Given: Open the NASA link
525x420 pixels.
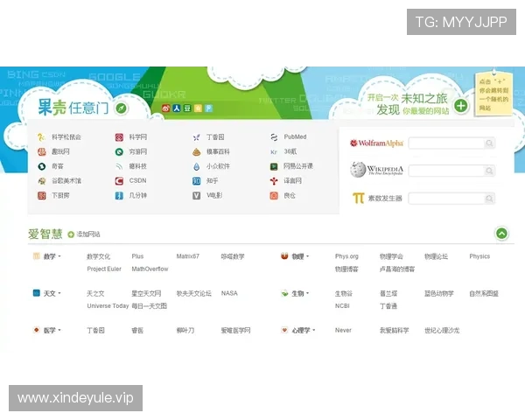Looking at the screenshot, I should tap(229, 293).
